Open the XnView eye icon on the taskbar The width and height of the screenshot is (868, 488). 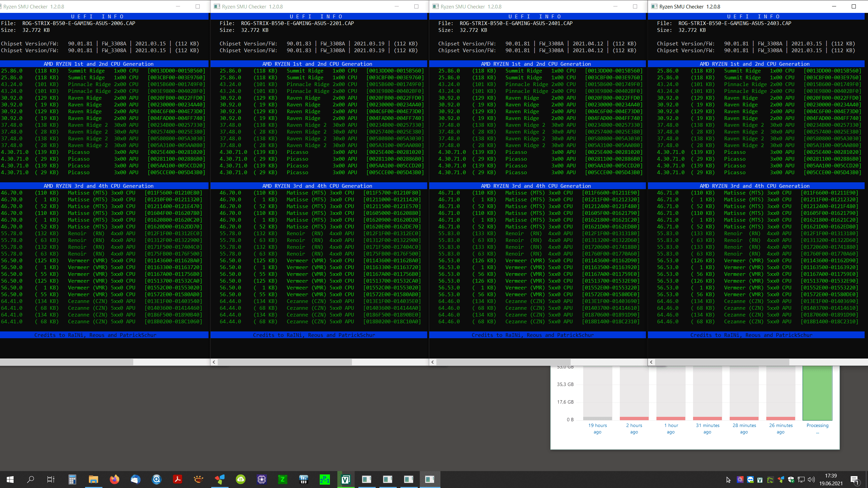pos(198,479)
